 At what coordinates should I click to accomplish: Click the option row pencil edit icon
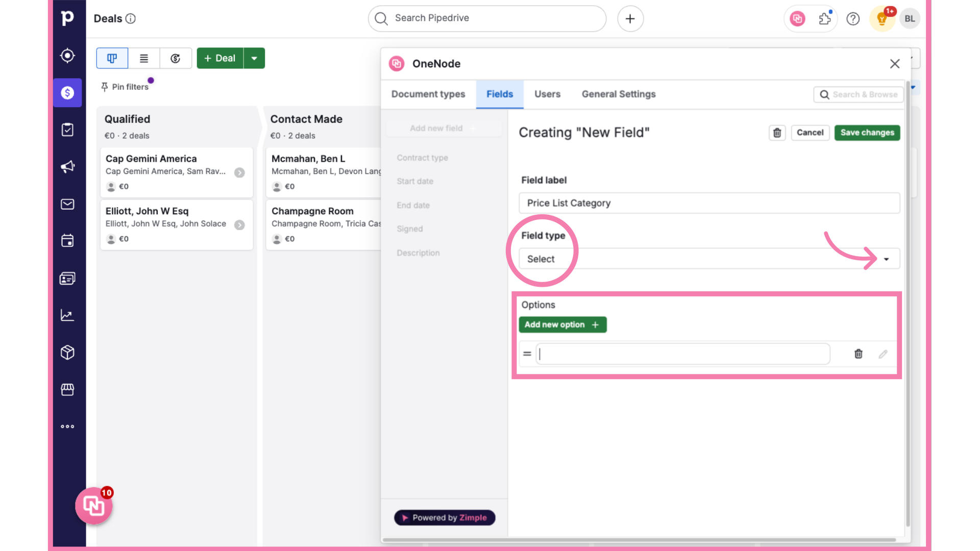tap(883, 354)
